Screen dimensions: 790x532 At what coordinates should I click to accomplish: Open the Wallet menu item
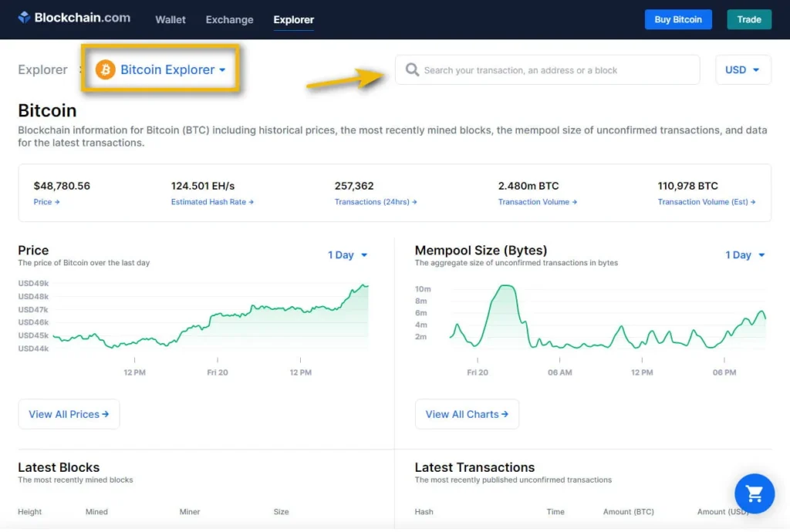click(170, 19)
